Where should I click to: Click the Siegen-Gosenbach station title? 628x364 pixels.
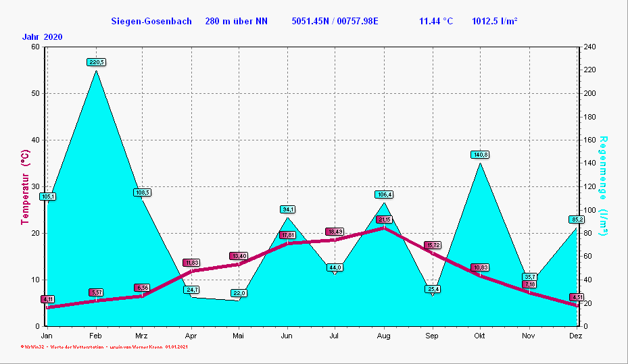152,21
